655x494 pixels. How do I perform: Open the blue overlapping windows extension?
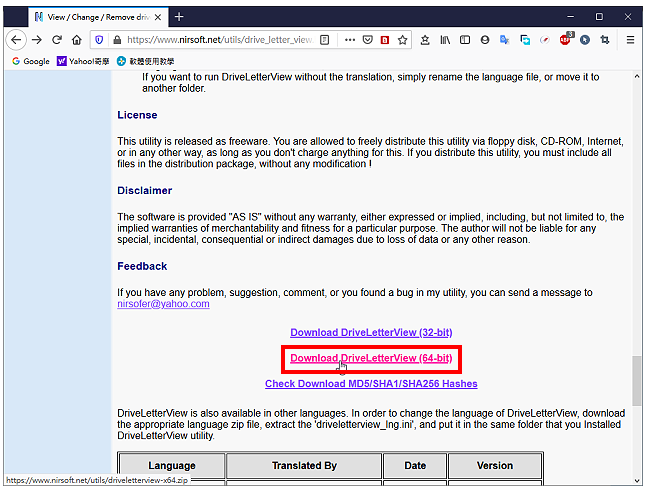[525, 40]
